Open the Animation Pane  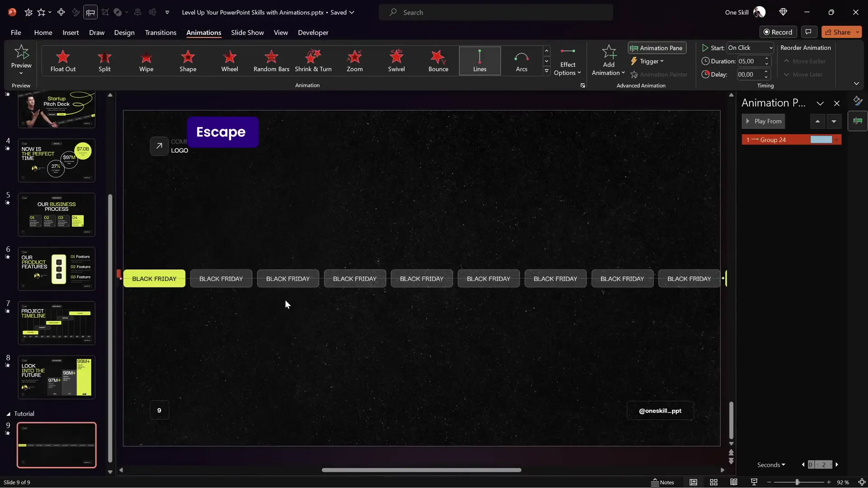pos(656,48)
